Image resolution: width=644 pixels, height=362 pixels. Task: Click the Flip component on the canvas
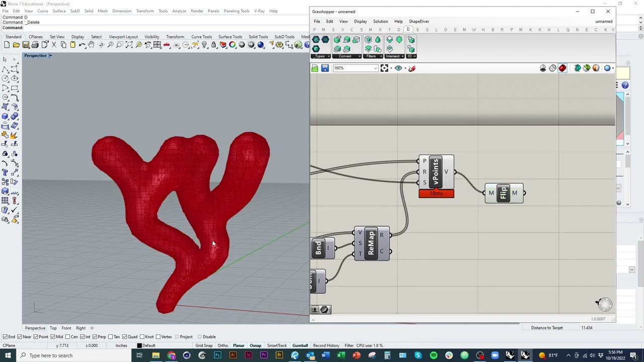tap(504, 193)
